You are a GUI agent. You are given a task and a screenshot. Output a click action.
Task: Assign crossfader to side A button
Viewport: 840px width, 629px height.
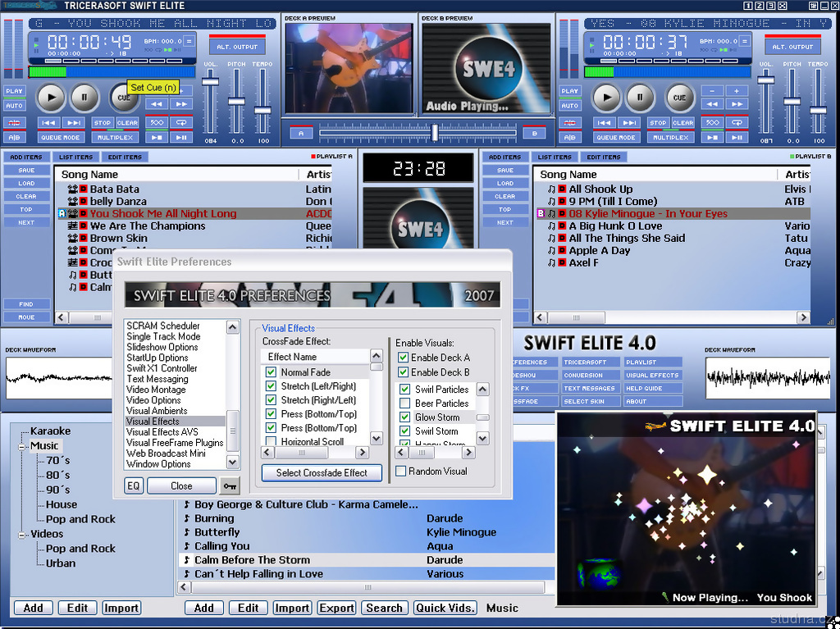301,134
